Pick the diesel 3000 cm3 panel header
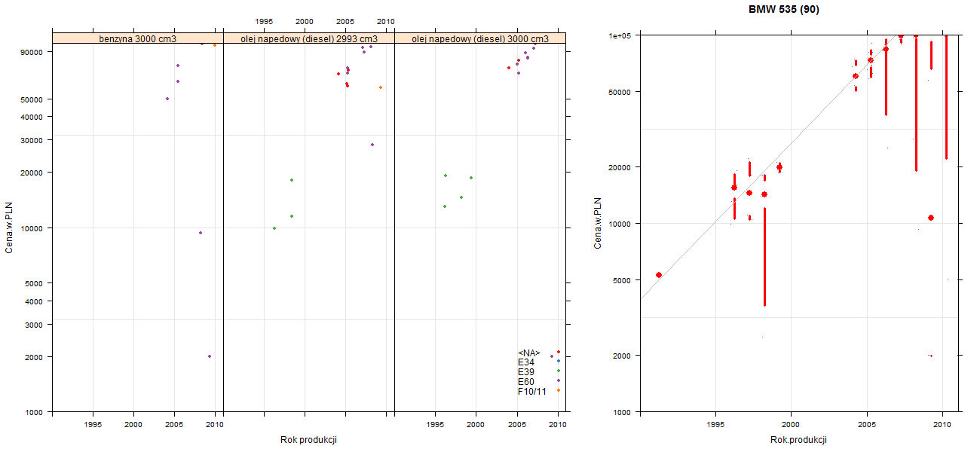Screen dimensions: 980x452 (x=480, y=38)
